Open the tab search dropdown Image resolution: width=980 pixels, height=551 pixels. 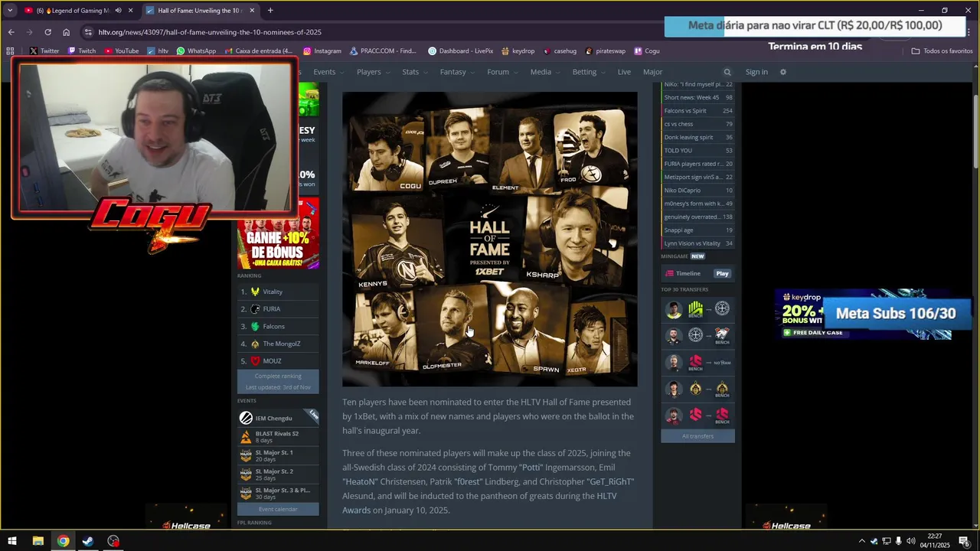(x=10, y=10)
